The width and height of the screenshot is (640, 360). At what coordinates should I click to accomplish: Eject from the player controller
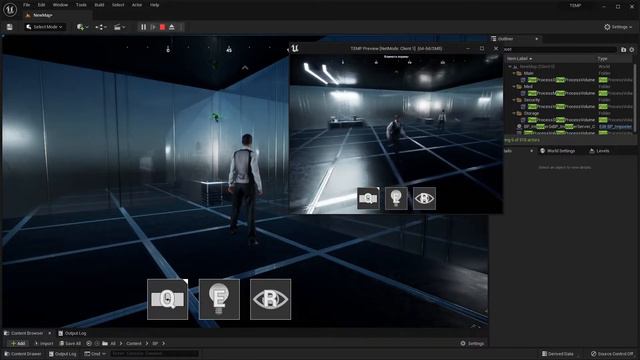click(x=172, y=27)
